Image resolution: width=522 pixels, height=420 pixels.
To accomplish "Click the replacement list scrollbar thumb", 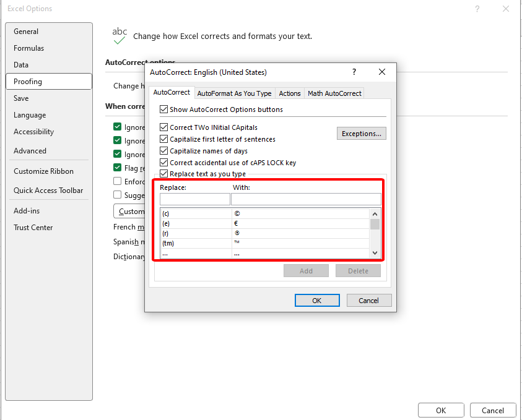I will [x=375, y=224].
